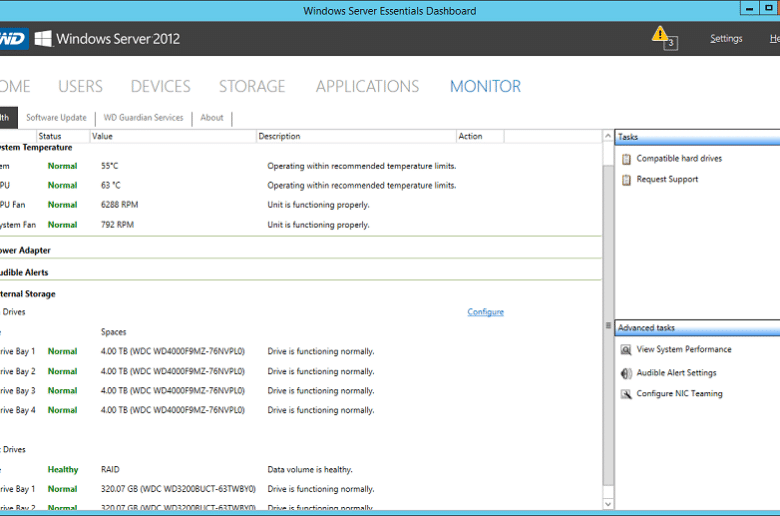Click the Request Support clipboard icon
This screenshot has height=516, width=780.
(626, 180)
